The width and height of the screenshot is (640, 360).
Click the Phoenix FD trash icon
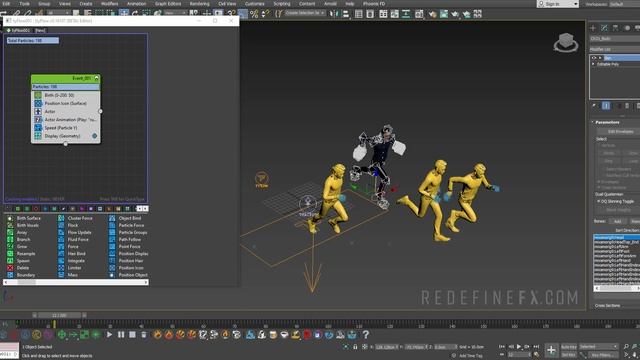point(144,335)
